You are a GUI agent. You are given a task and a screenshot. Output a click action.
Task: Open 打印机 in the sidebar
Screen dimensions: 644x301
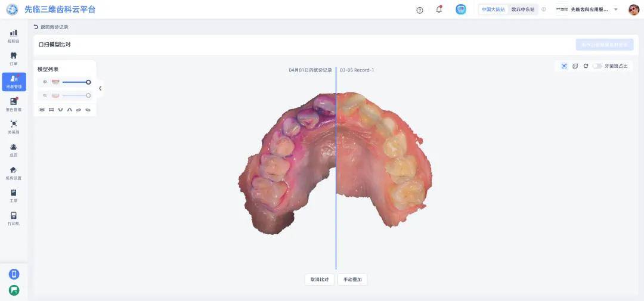[x=14, y=218]
